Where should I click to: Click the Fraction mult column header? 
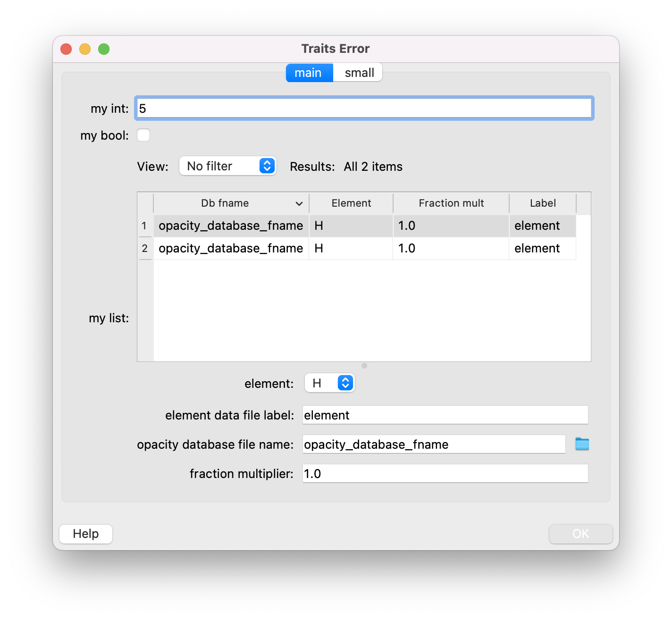[x=451, y=203]
